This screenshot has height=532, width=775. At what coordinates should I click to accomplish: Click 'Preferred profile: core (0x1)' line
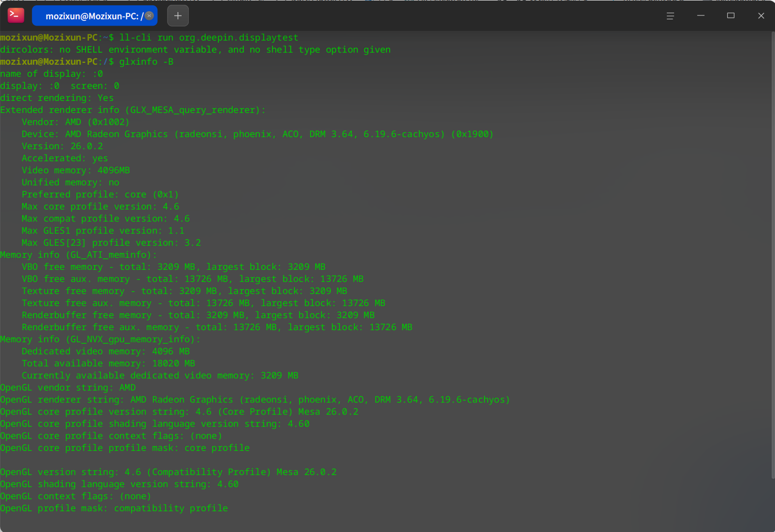pos(100,195)
